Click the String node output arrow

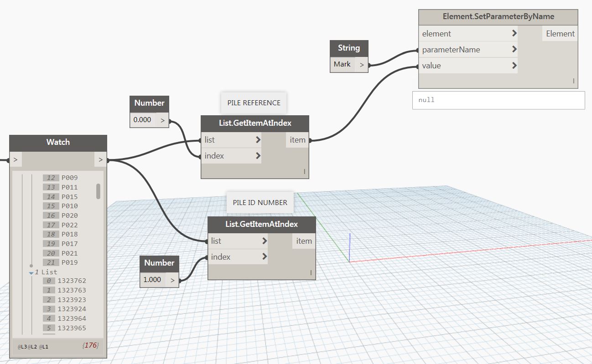point(362,65)
